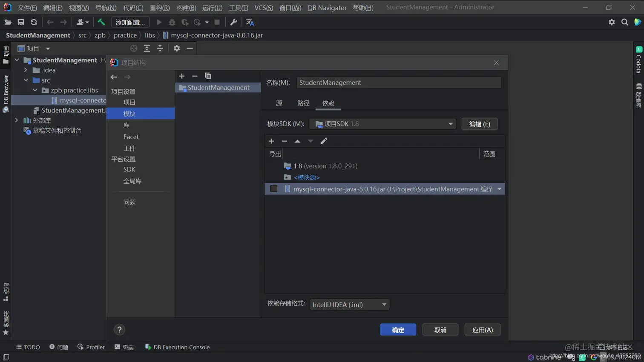Open Project panel gear options
Screen dimensions: 644x362
click(177, 48)
